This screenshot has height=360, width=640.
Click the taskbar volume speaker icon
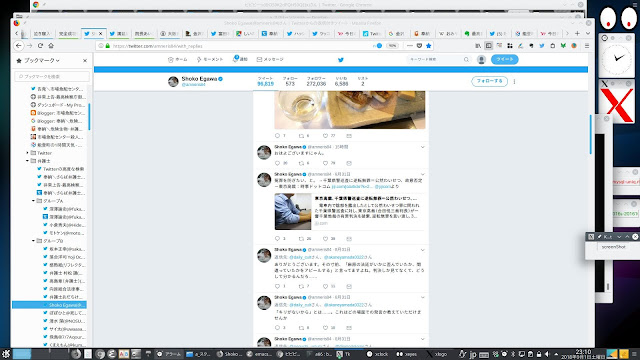click(x=547, y=354)
